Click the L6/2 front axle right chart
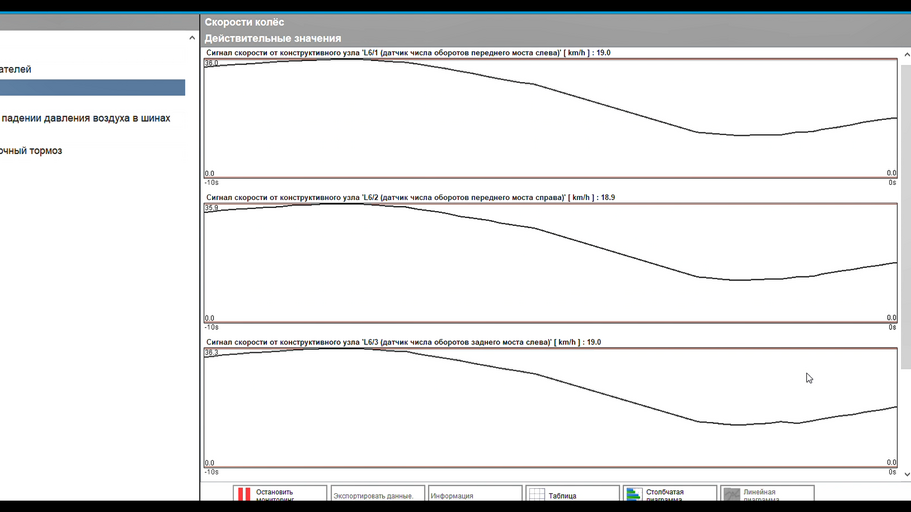Viewport: 911px width, 512px height. (x=551, y=263)
